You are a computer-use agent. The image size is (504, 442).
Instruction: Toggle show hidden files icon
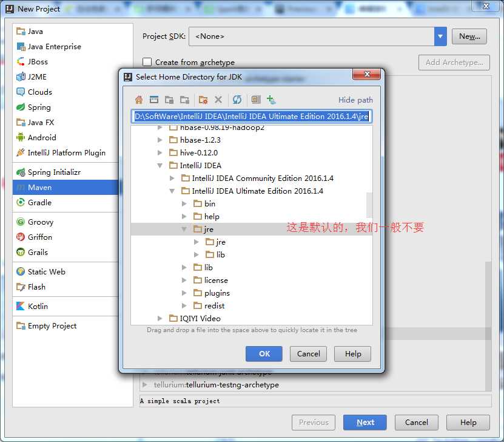point(256,100)
